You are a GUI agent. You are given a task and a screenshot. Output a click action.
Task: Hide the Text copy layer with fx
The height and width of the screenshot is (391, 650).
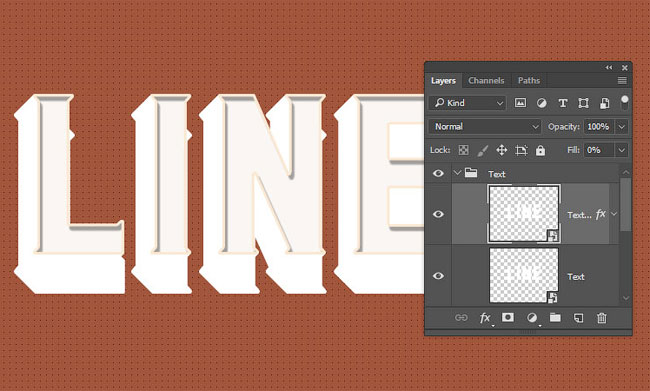[x=438, y=214]
